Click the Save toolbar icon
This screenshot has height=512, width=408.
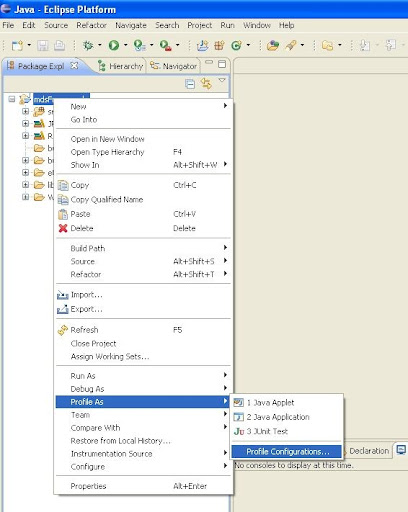point(43,45)
